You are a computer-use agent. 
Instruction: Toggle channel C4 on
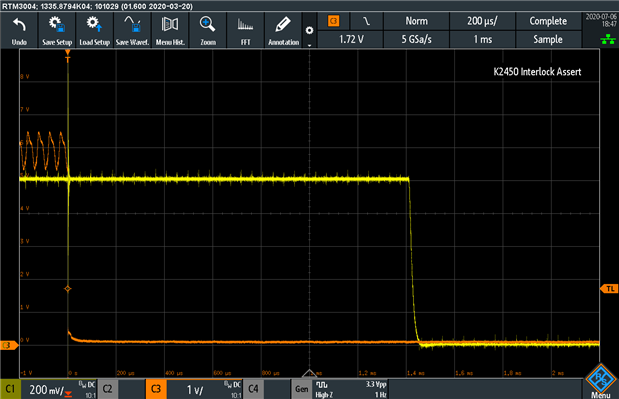coord(253,389)
